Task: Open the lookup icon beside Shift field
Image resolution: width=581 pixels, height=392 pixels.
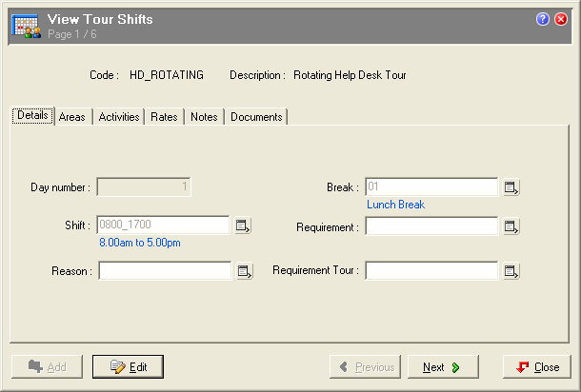Action: pyautogui.click(x=243, y=225)
